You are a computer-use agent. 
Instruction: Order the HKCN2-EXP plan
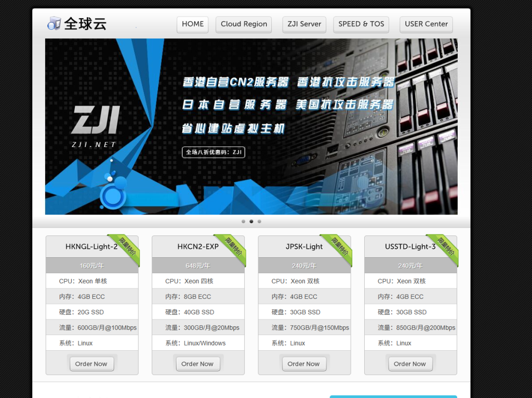tap(198, 364)
